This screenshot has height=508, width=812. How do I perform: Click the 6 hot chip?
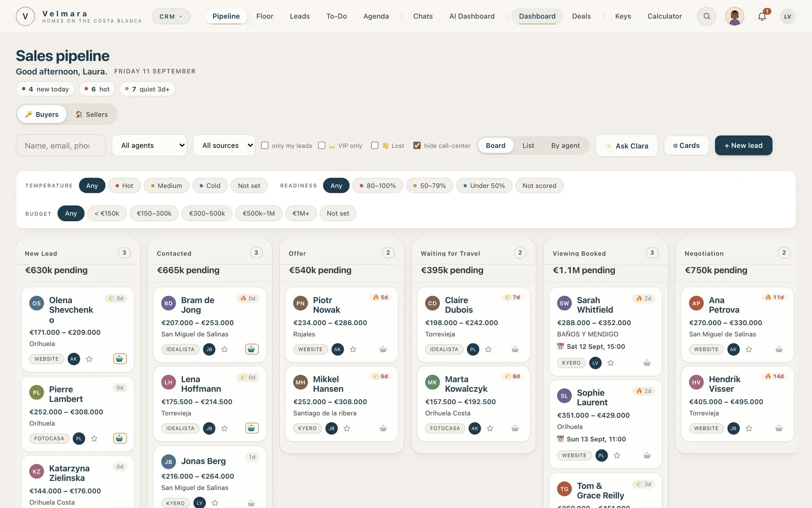(x=97, y=89)
